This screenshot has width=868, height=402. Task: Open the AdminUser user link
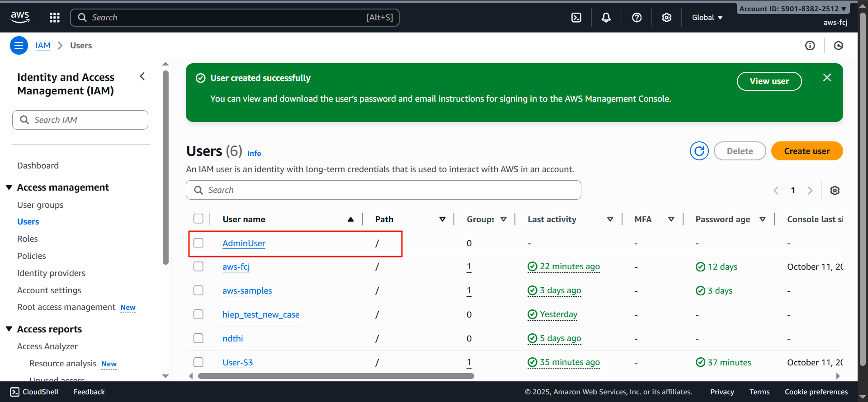pyautogui.click(x=244, y=243)
